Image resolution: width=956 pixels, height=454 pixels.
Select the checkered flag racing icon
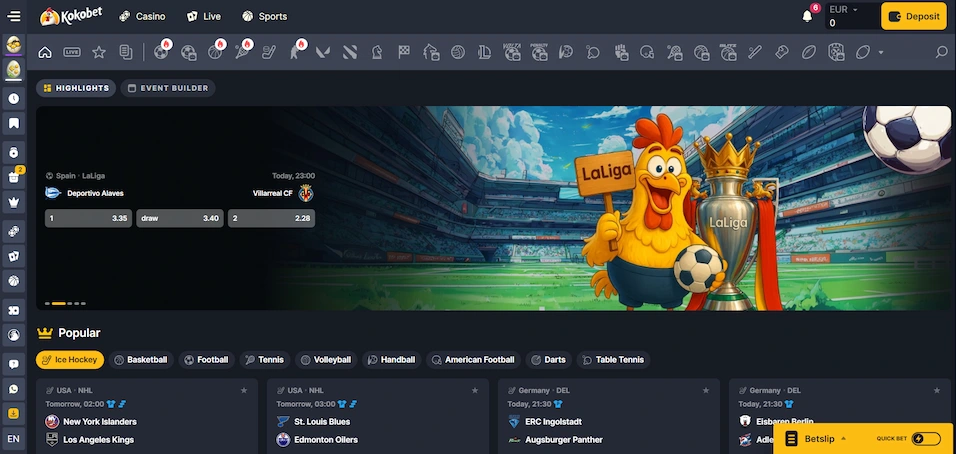404,52
